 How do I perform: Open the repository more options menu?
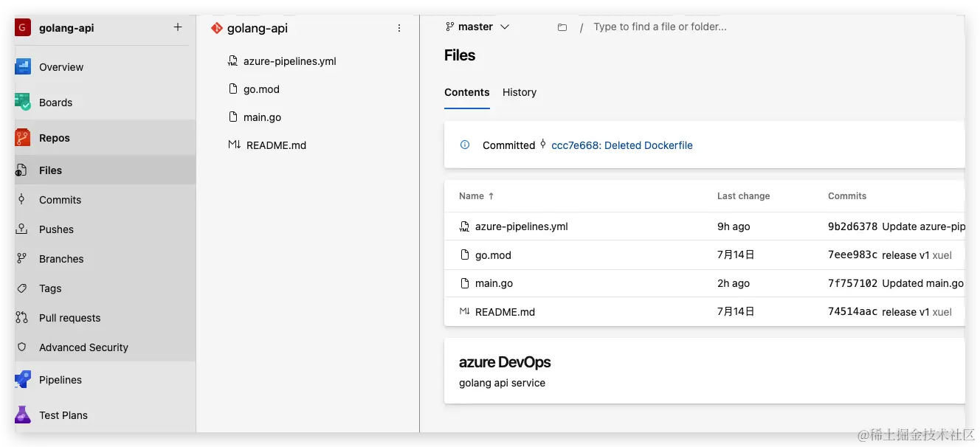pyautogui.click(x=399, y=28)
